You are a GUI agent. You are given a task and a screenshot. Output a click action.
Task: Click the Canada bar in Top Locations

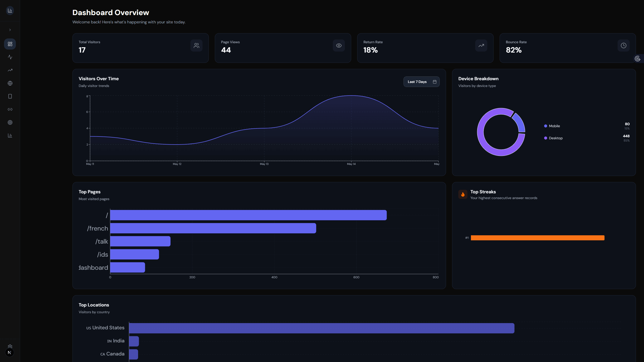point(134,354)
